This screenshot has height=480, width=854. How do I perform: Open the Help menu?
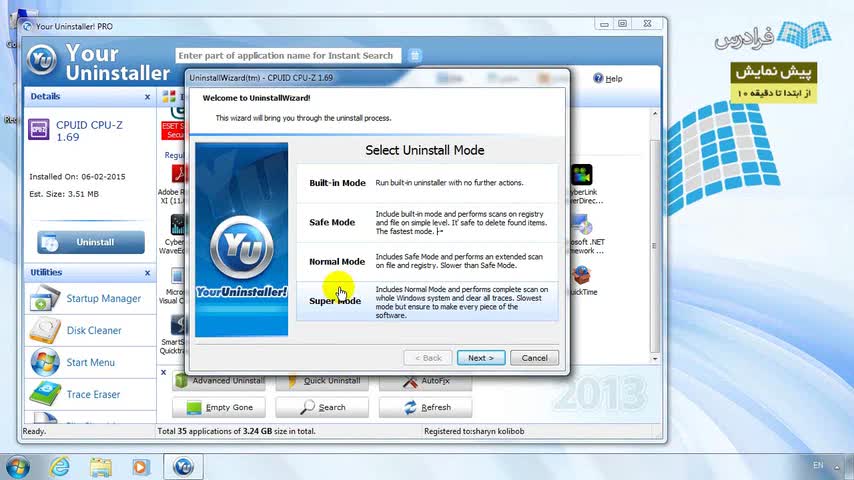click(608, 78)
